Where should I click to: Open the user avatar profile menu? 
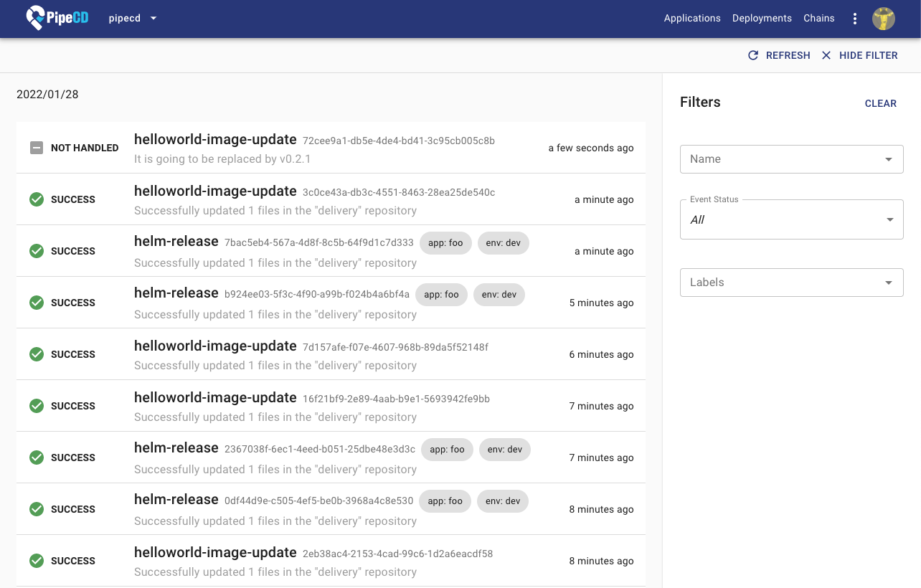(883, 19)
